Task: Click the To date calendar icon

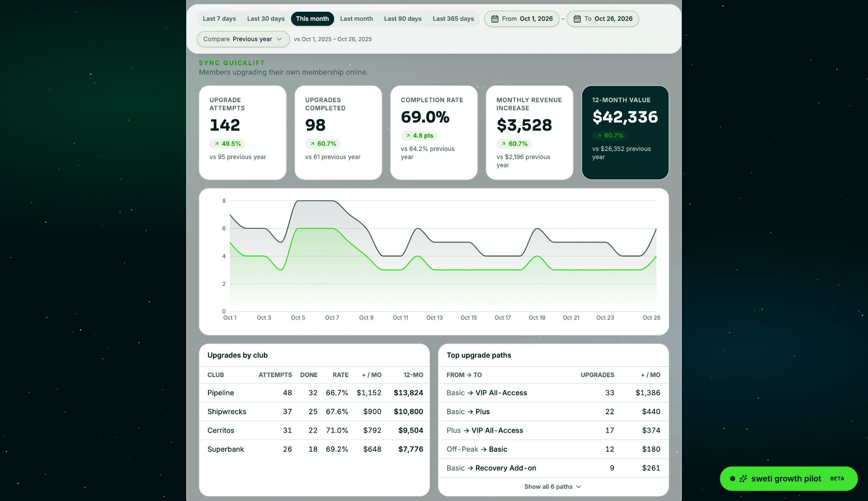Action: tap(577, 19)
